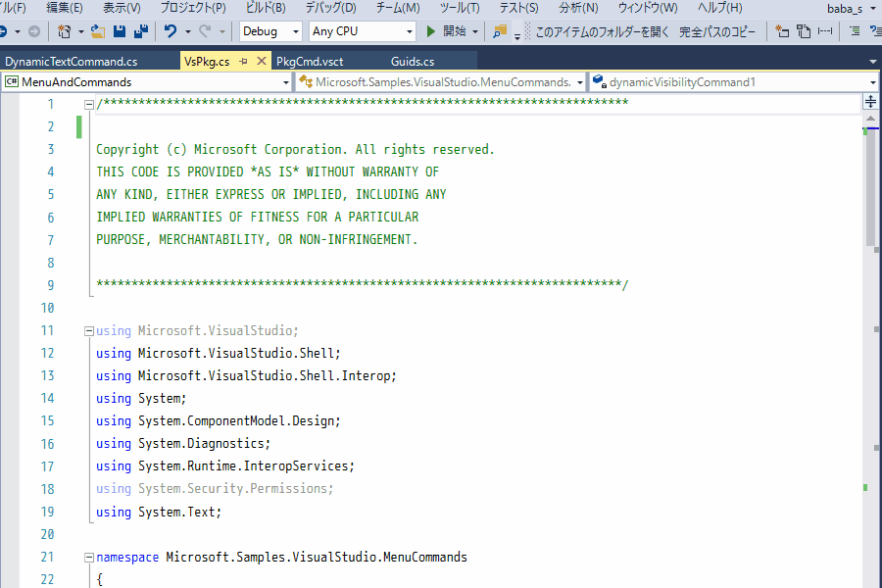Click line number 15 in the gutter
Image resolution: width=882 pixels, height=588 pixels.
tap(47, 420)
